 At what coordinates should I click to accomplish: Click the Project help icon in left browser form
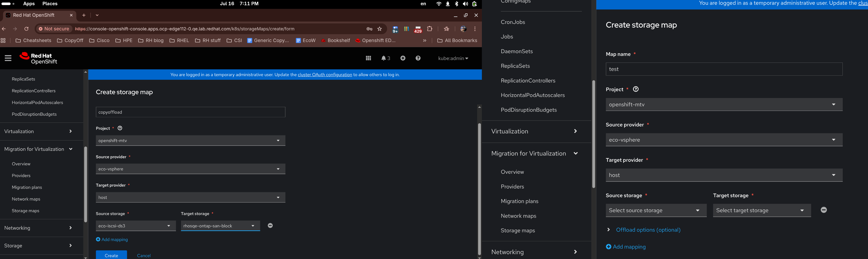120,128
